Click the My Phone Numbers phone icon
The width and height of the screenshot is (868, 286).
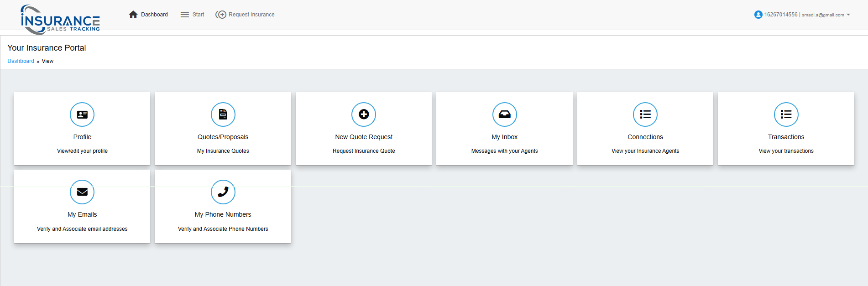tap(223, 192)
